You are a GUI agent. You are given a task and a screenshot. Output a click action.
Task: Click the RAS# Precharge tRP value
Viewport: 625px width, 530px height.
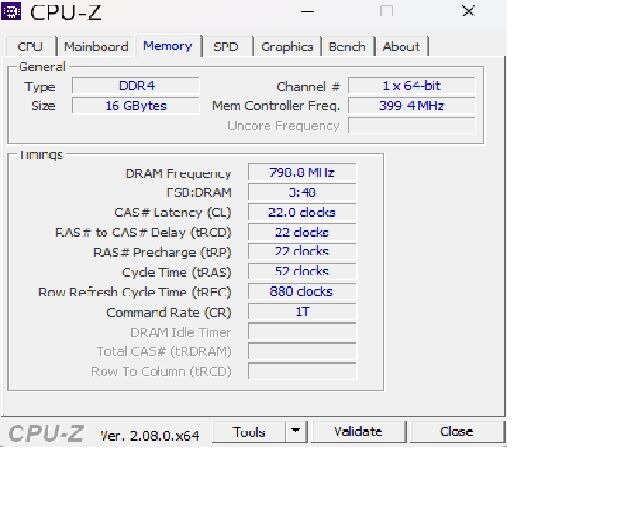(x=302, y=251)
